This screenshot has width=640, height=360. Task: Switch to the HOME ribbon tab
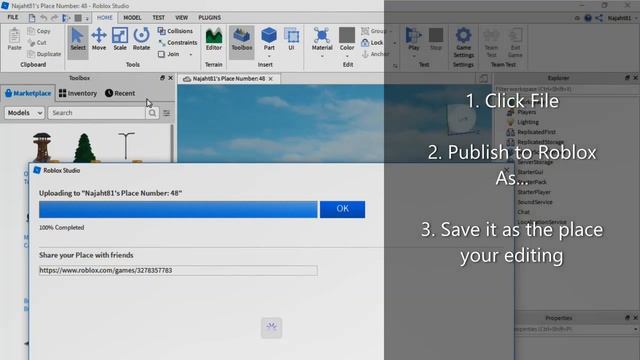(104, 18)
